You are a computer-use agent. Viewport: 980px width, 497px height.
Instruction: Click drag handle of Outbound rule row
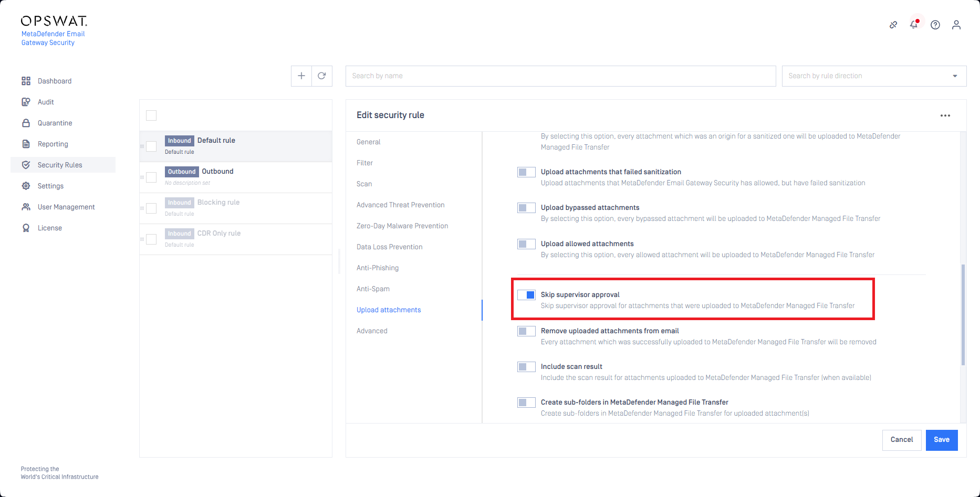tap(142, 177)
